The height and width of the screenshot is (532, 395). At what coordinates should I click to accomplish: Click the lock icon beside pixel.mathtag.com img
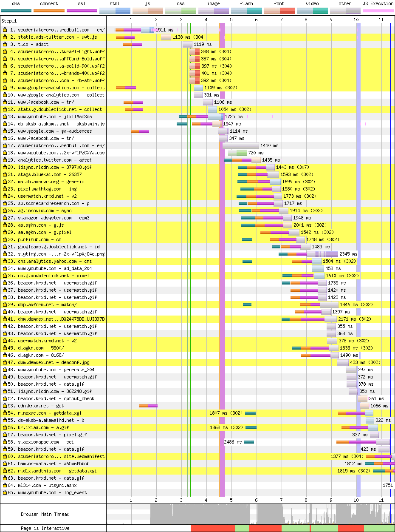point(5,189)
